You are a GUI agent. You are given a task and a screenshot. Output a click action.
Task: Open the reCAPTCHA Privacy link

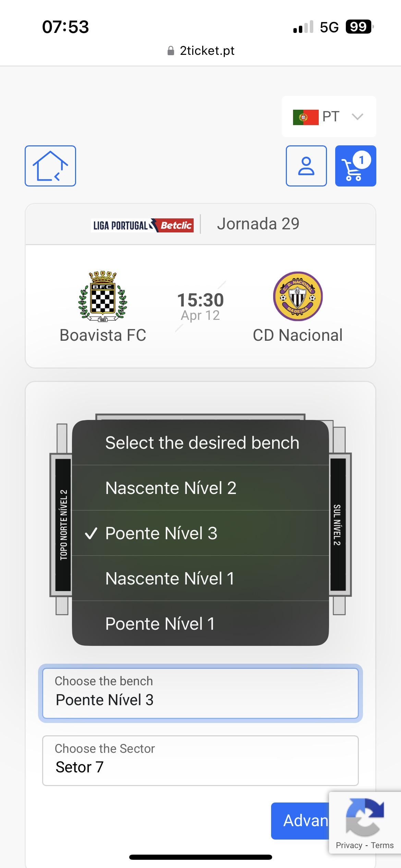(x=349, y=845)
